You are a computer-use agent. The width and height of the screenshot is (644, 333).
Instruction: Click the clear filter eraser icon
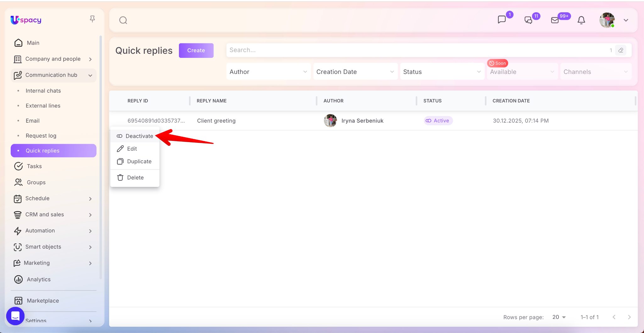(621, 50)
